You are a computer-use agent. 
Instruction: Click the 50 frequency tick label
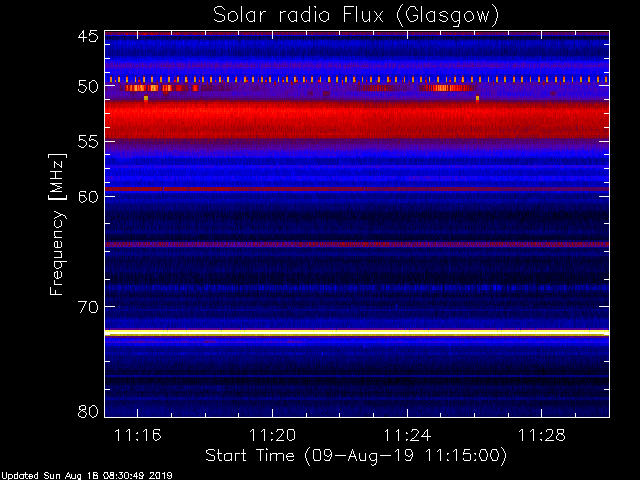[x=88, y=86]
